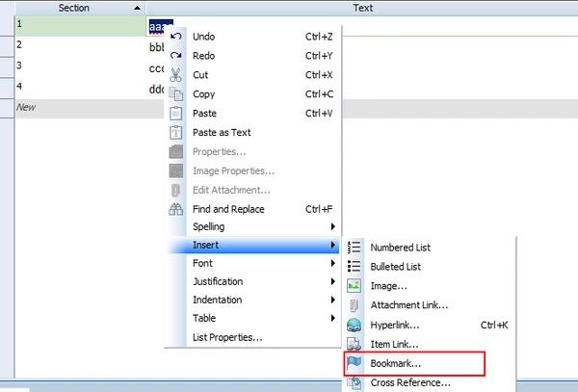Click the Cross Reference icon
Screen dimensions: 578x392
[x=355, y=382]
